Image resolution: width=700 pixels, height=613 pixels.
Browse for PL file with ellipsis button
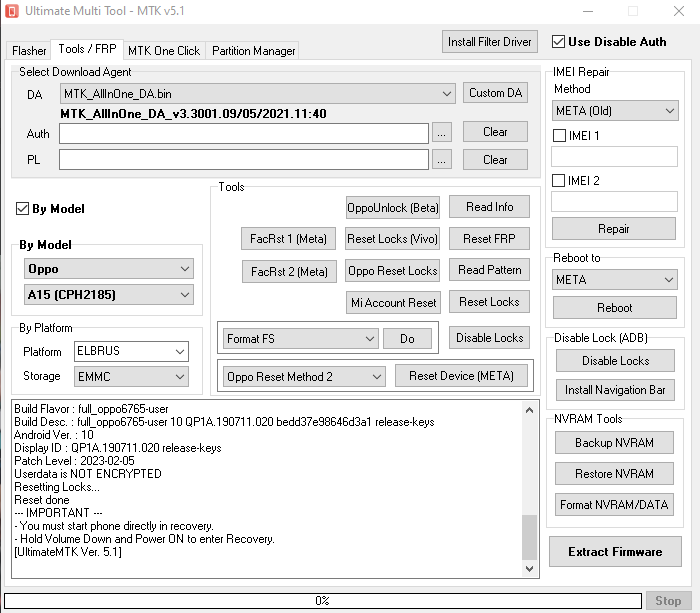click(442, 159)
